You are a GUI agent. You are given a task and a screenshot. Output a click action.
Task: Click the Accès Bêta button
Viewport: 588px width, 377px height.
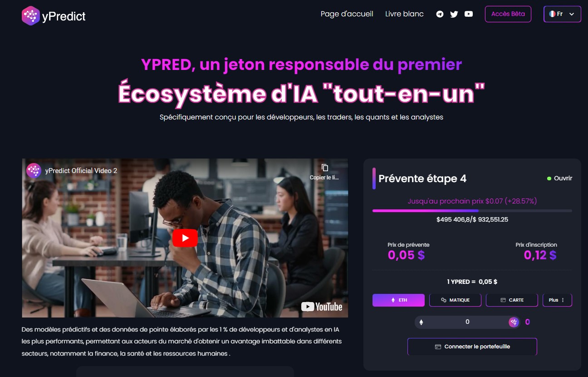[508, 14]
